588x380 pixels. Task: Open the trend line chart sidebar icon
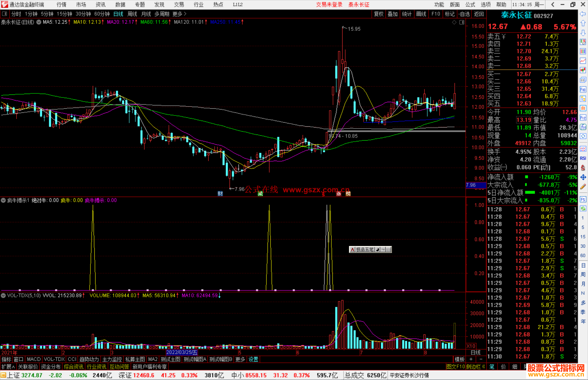pyautogui.click(x=583, y=61)
